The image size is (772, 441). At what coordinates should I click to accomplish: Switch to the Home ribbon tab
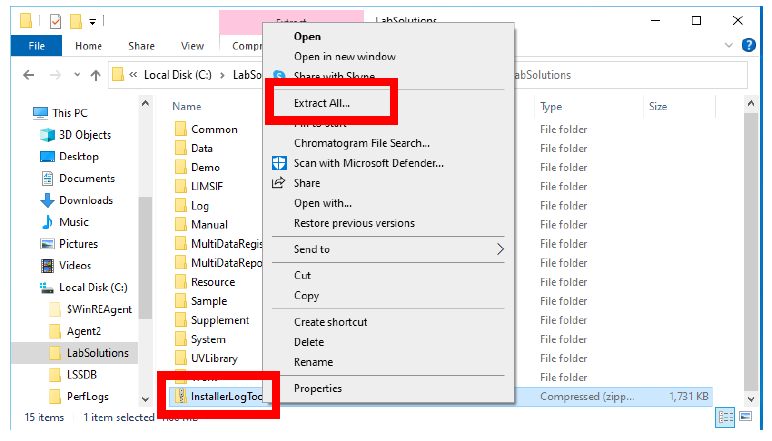(x=88, y=46)
